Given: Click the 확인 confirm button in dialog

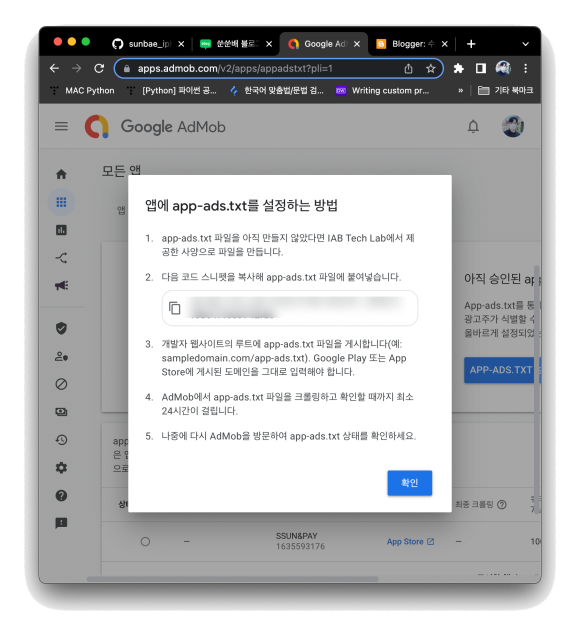Looking at the screenshot, I should pyautogui.click(x=409, y=483).
